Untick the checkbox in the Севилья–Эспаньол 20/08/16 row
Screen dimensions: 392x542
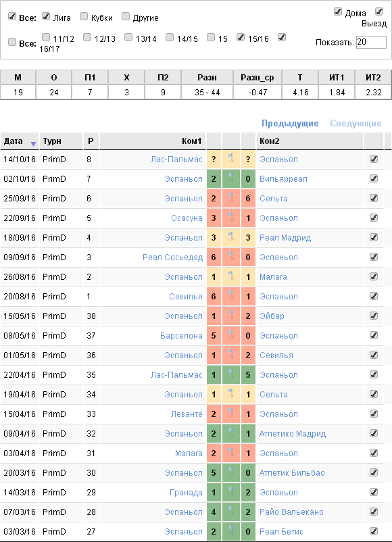[x=374, y=296]
